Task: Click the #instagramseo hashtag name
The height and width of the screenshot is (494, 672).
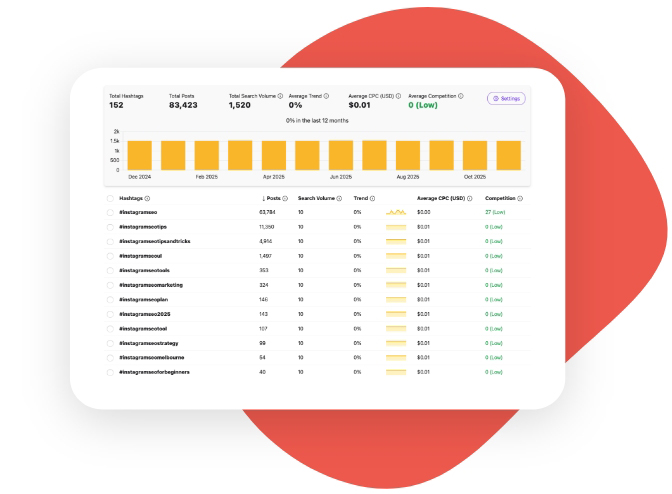Action: pos(138,213)
